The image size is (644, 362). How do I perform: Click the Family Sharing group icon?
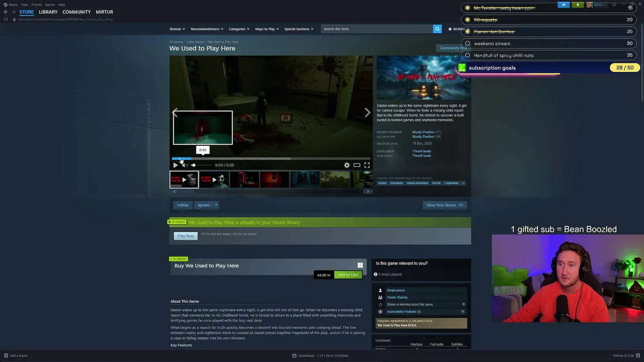pos(380,297)
